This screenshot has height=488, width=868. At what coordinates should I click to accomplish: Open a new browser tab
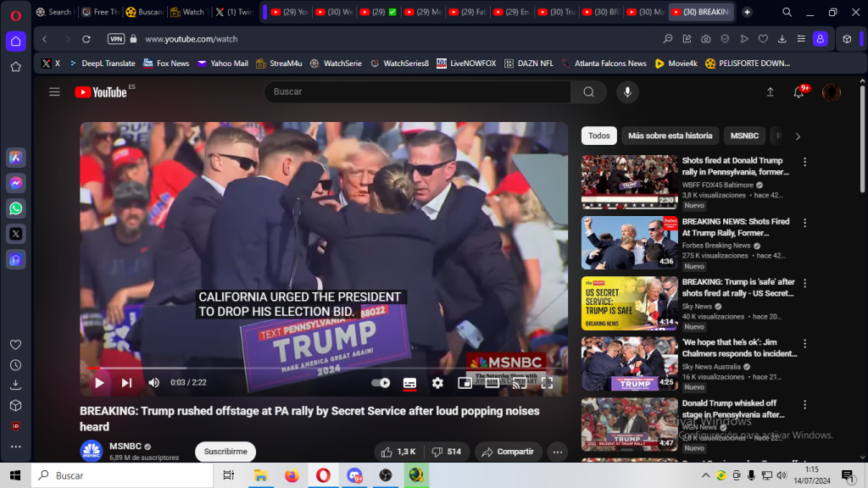click(747, 12)
